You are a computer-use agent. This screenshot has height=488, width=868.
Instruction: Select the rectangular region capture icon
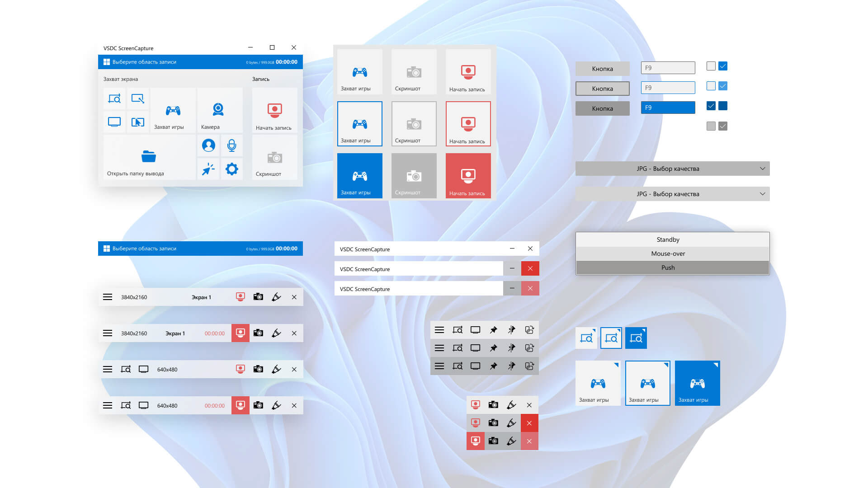[114, 98]
